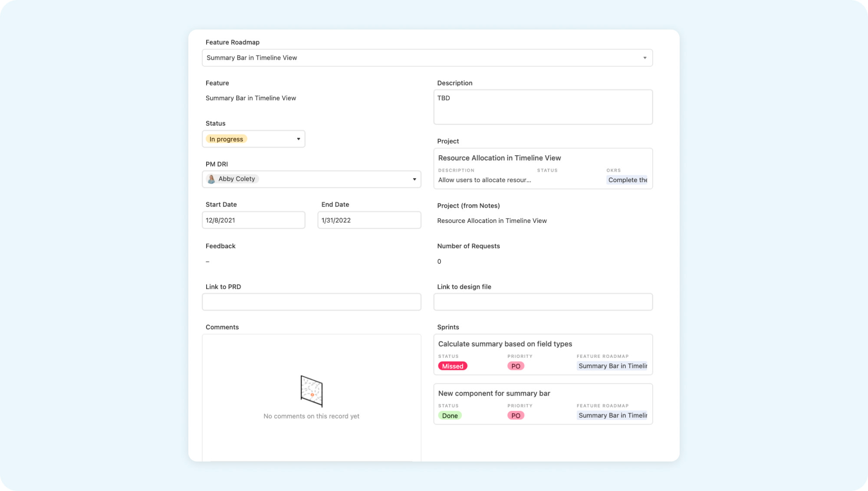Edit the Start Date field
This screenshot has width=868, height=491.
[x=253, y=220]
